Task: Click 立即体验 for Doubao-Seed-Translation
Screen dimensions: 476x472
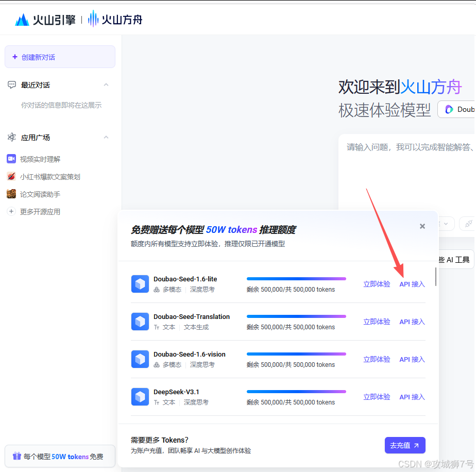Action: click(x=377, y=322)
